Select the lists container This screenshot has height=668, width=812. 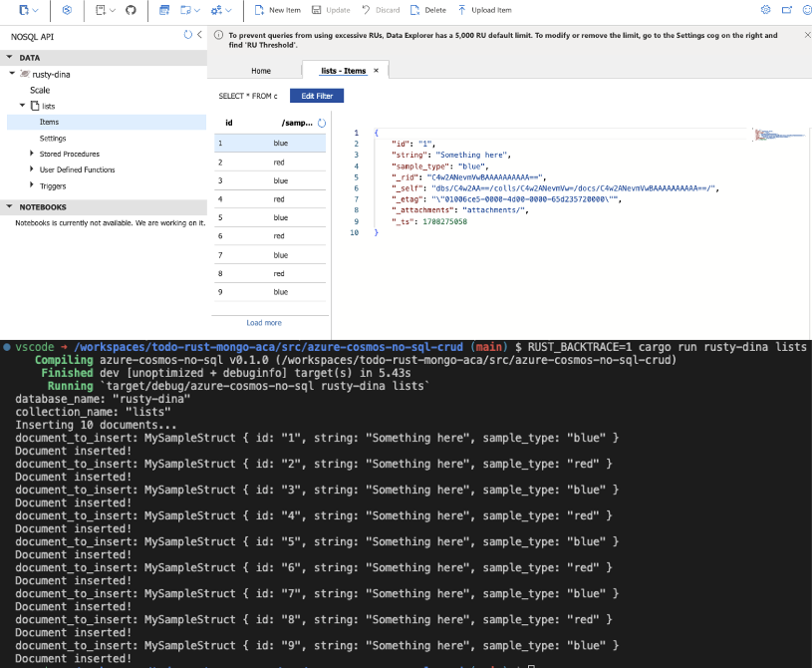point(48,106)
